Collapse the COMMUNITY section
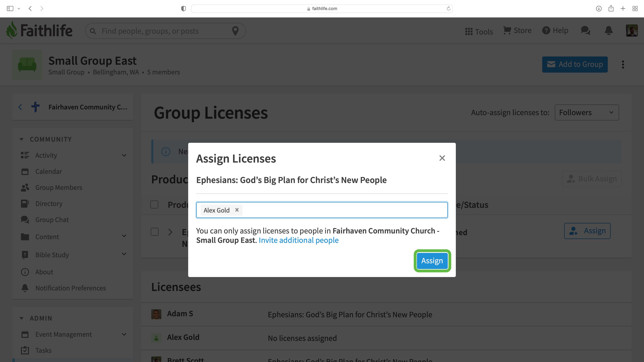Image resolution: width=644 pixels, height=362 pixels. (21, 139)
